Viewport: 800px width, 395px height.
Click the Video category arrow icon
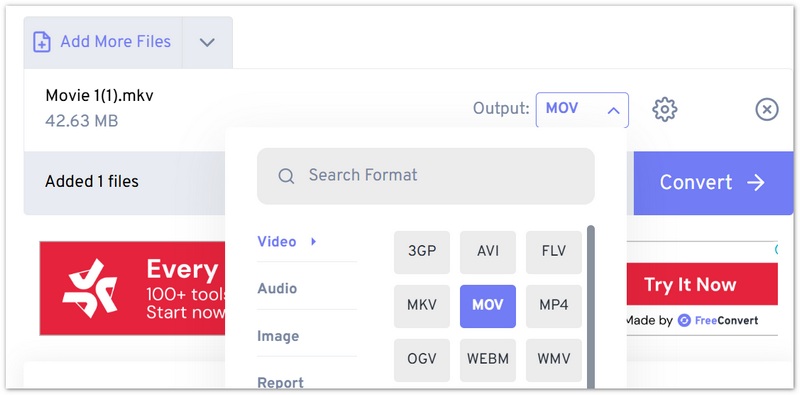pyautogui.click(x=314, y=241)
